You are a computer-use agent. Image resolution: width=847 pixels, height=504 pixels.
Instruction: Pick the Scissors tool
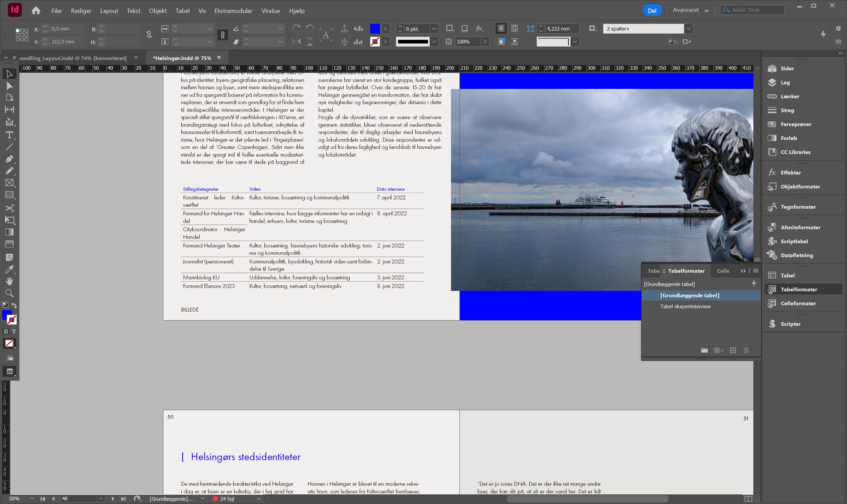(9, 208)
